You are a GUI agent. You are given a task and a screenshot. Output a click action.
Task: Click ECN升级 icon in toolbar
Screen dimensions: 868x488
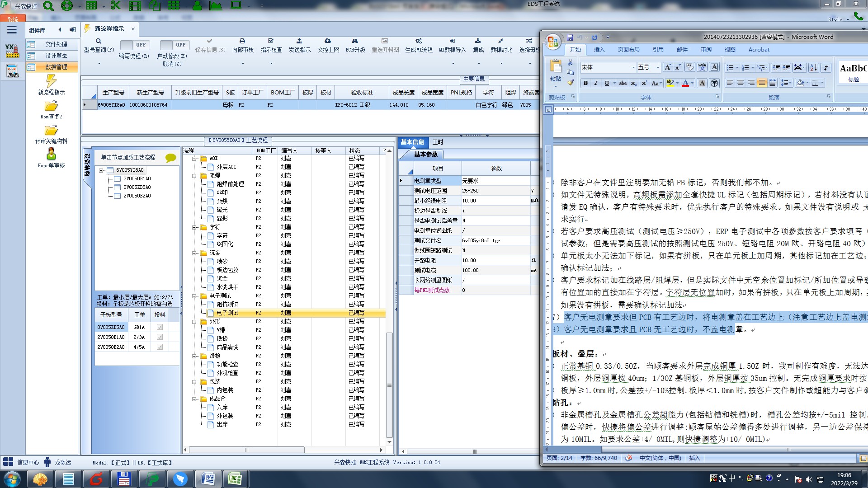coord(355,41)
